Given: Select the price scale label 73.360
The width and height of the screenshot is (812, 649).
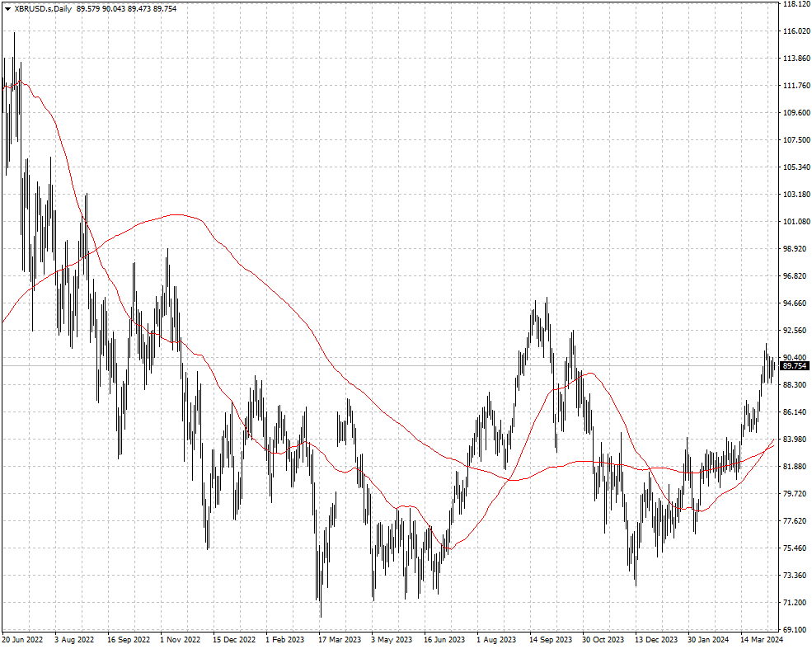Looking at the screenshot, I should coord(795,575).
